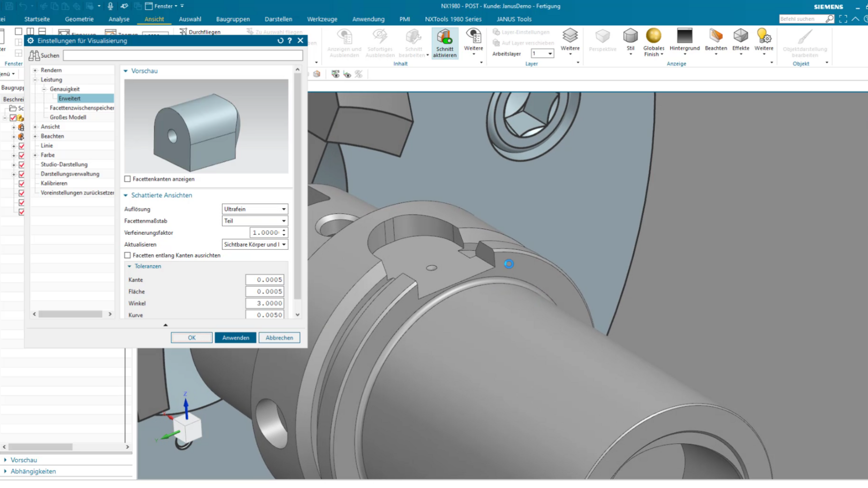Select Studio-Darstellung in the settings tree
868x488 pixels.
64,164
